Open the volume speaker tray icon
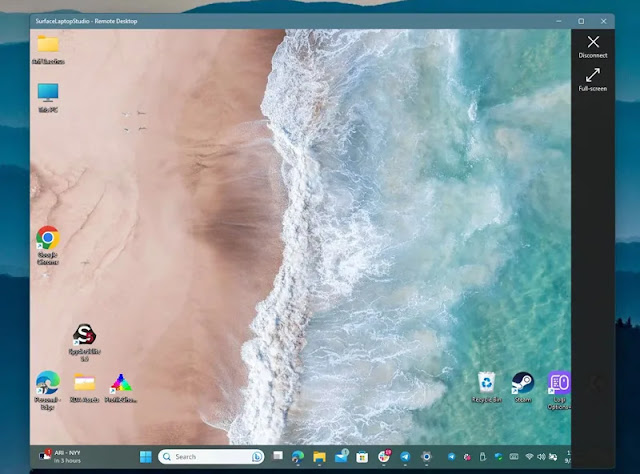The image size is (640, 474). pos(541,456)
